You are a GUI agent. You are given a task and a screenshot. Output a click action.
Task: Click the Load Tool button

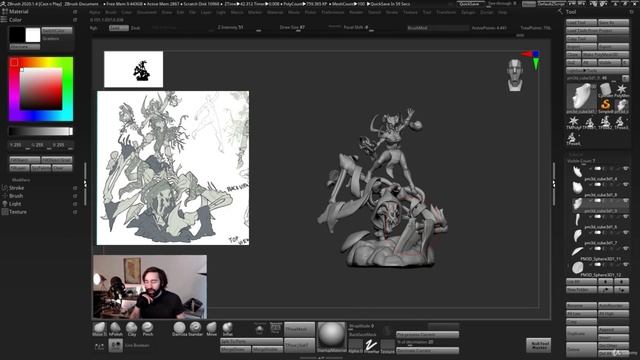581,23
